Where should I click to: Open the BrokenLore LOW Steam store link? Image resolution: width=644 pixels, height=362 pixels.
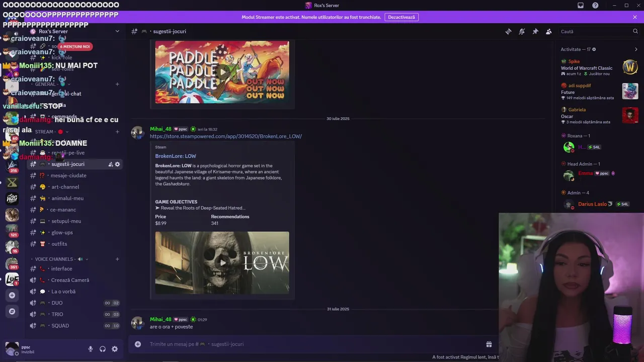click(x=226, y=136)
